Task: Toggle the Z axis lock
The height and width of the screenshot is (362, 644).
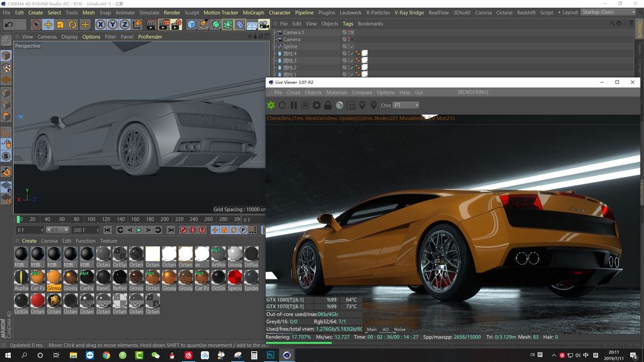Action: [124, 25]
